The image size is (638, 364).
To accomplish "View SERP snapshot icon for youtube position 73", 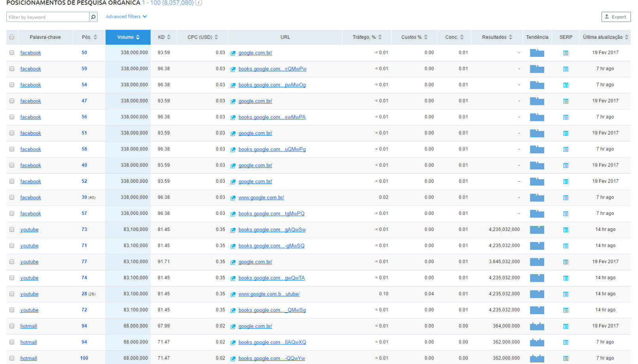I will (566, 230).
